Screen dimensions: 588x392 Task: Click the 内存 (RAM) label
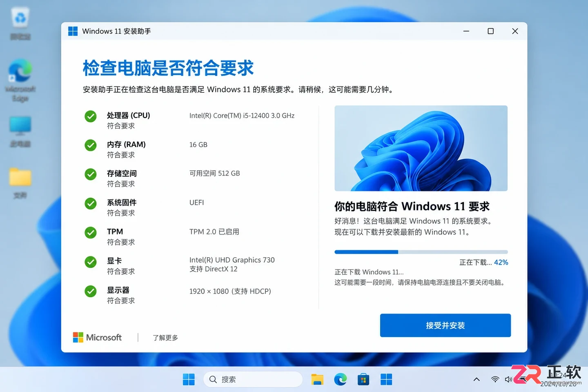126,145
